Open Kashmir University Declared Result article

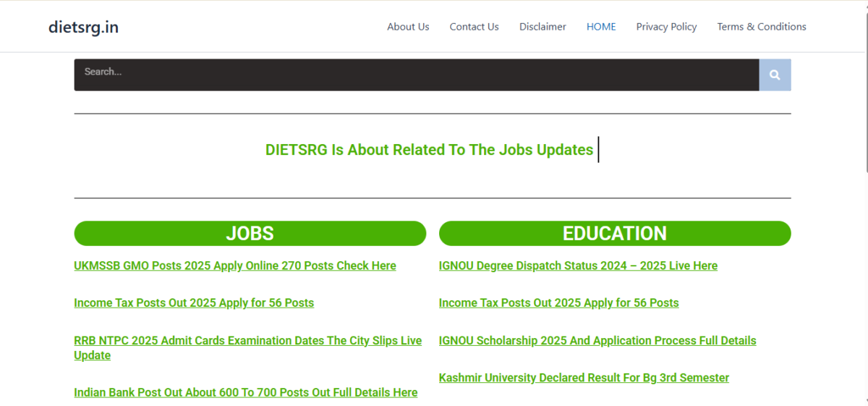(x=584, y=378)
